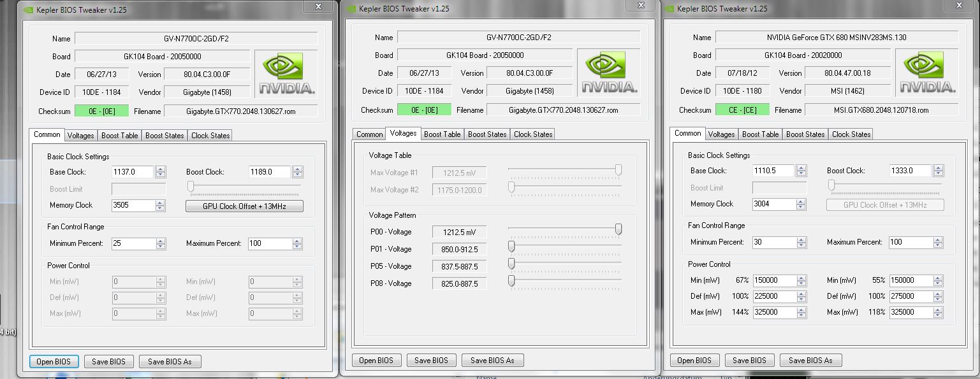The height and width of the screenshot is (379, 980).
Task: Click P00 - Voltage value 1212.5 mV
Action: [459, 232]
